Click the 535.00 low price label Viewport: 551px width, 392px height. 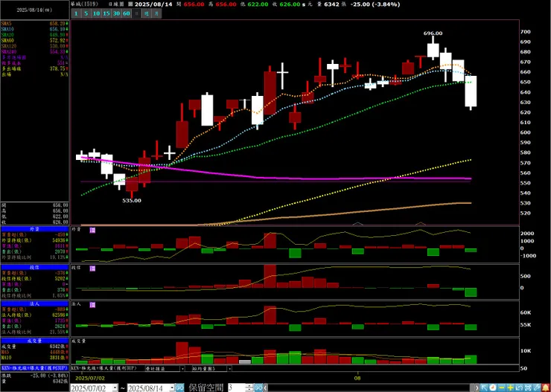coord(132,201)
